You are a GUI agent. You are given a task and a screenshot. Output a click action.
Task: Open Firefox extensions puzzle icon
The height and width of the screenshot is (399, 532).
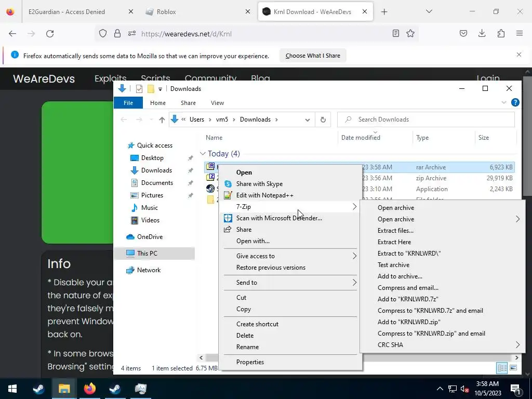click(501, 33)
